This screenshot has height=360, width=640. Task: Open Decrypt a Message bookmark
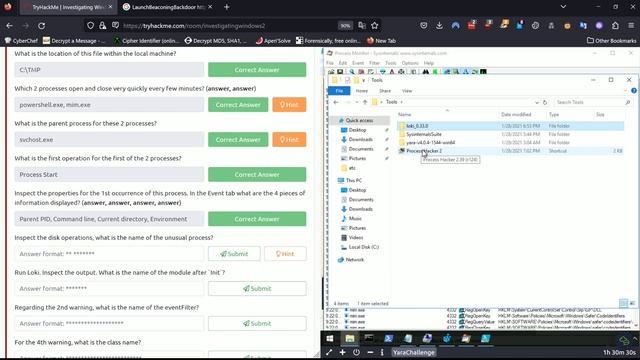pyautogui.click(x=74, y=40)
